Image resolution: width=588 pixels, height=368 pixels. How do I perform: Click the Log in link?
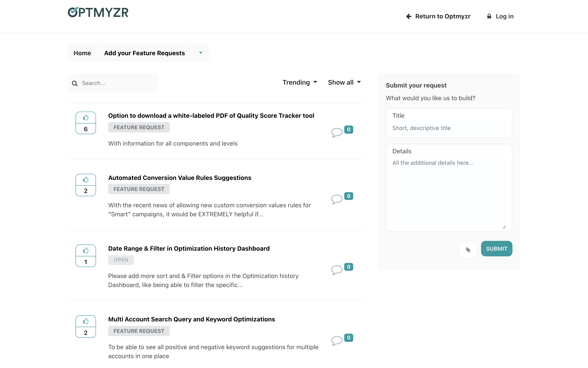pos(500,16)
